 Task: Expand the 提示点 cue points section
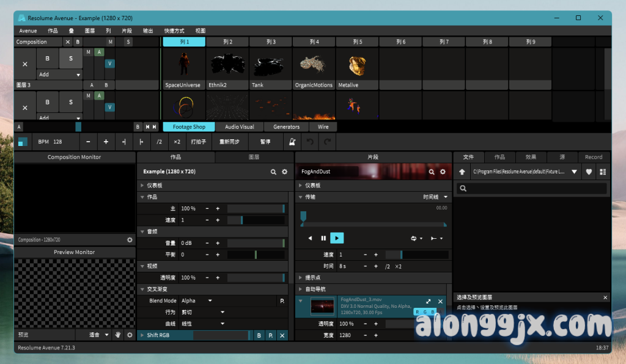pyautogui.click(x=300, y=278)
